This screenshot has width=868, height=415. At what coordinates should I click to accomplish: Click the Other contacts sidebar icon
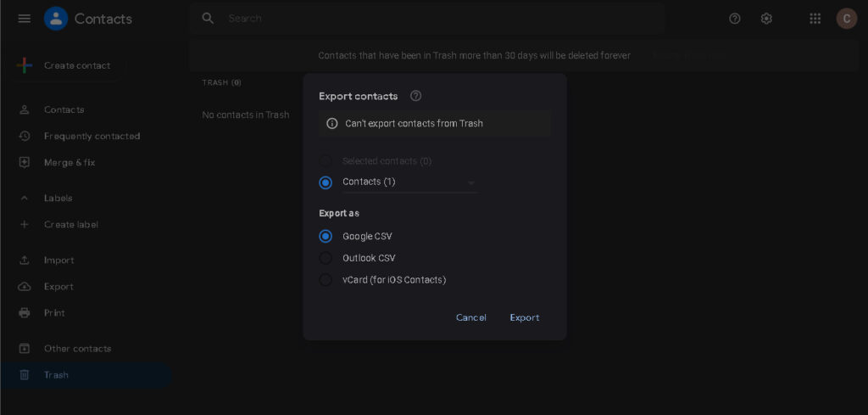tap(25, 349)
